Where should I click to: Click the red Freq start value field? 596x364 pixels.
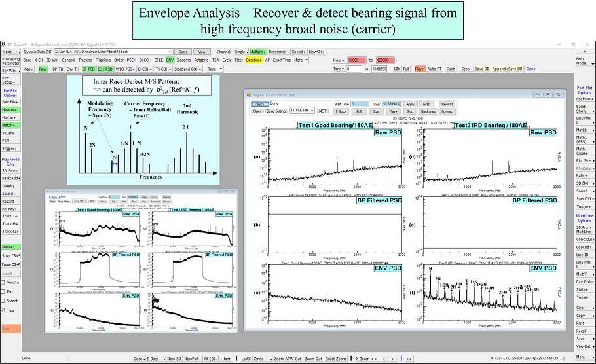click(357, 60)
